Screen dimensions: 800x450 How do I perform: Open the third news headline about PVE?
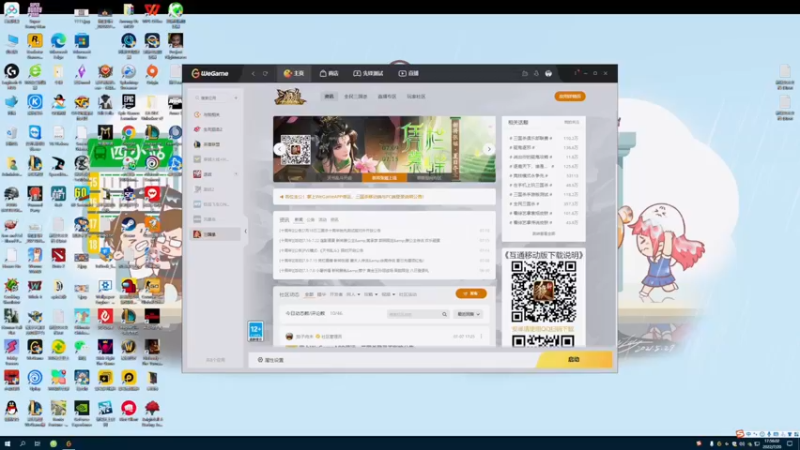point(321,251)
